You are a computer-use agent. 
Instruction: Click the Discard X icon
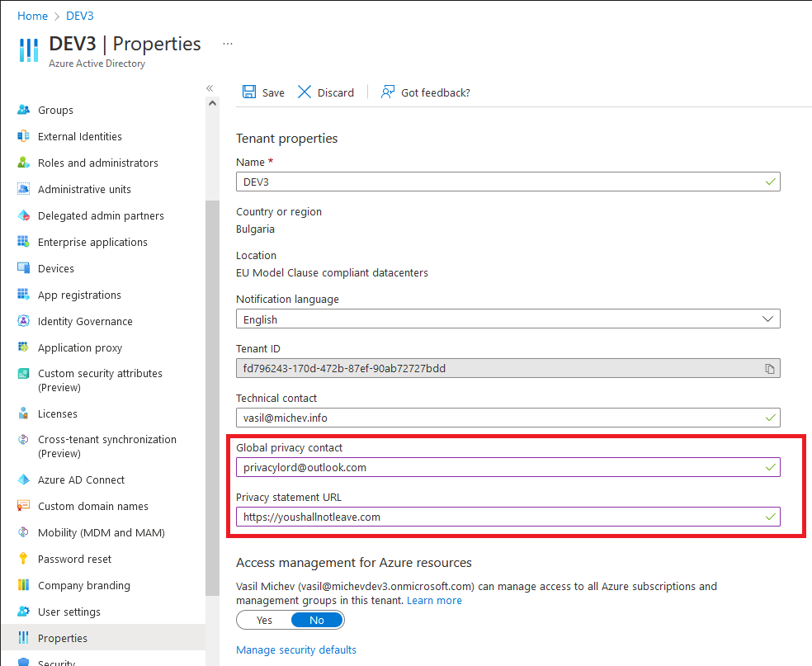tap(305, 92)
